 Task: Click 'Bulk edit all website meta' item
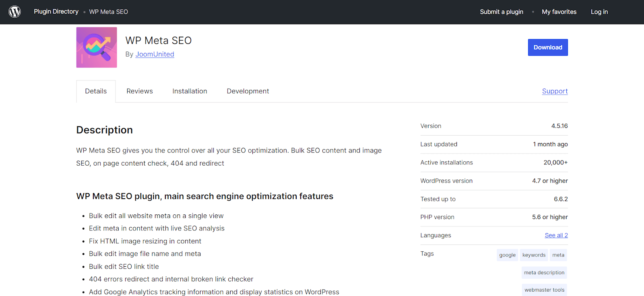(x=156, y=216)
